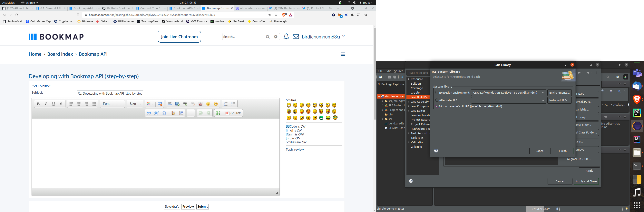
Task: Apply italic formatting in the post editor
Action: coord(46,104)
